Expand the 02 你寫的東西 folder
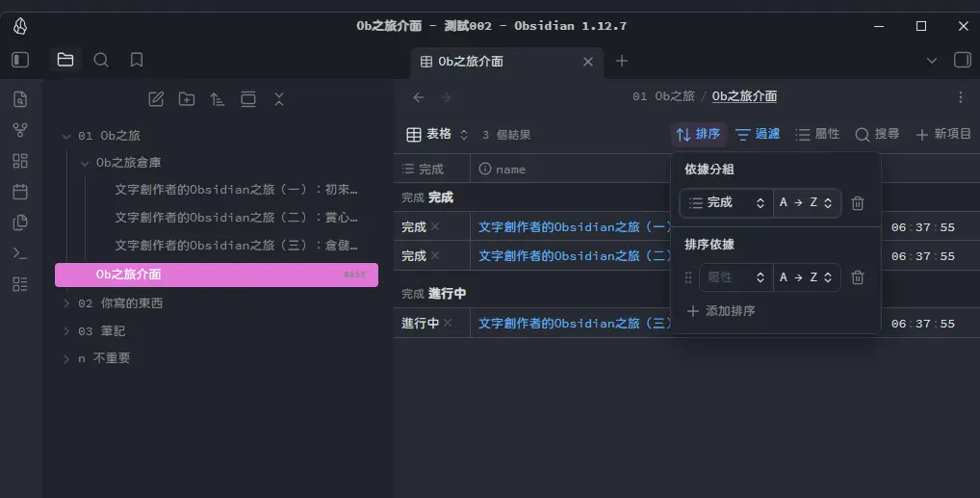Image resolution: width=980 pixels, height=498 pixels. tap(66, 303)
